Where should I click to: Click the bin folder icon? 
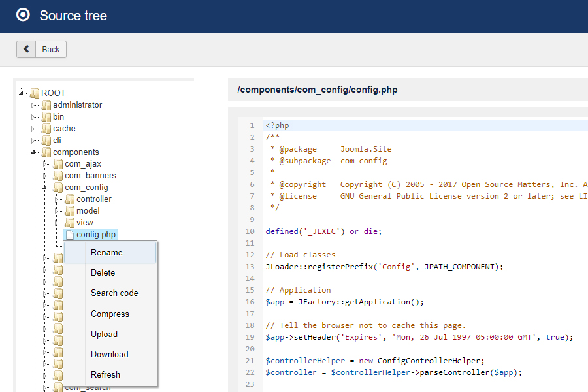click(x=46, y=117)
